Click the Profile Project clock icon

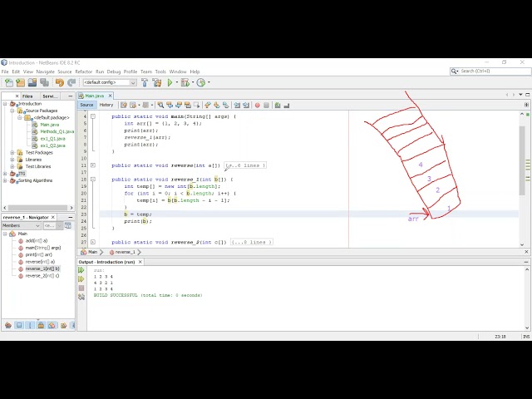pos(201,82)
